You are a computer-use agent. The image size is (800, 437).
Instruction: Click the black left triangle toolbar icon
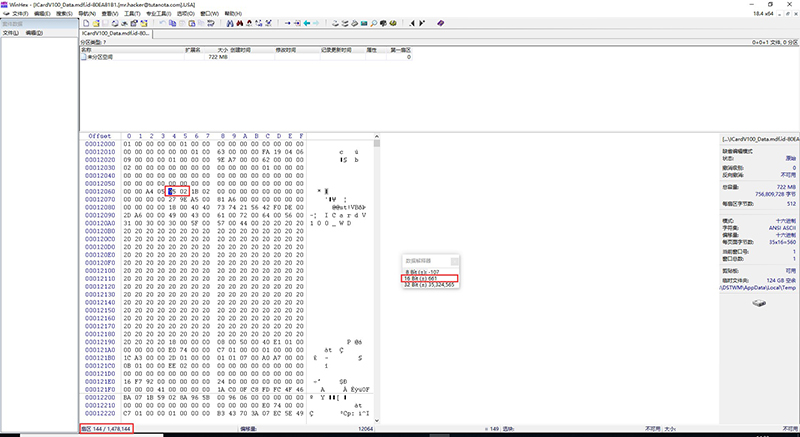tap(412, 23)
